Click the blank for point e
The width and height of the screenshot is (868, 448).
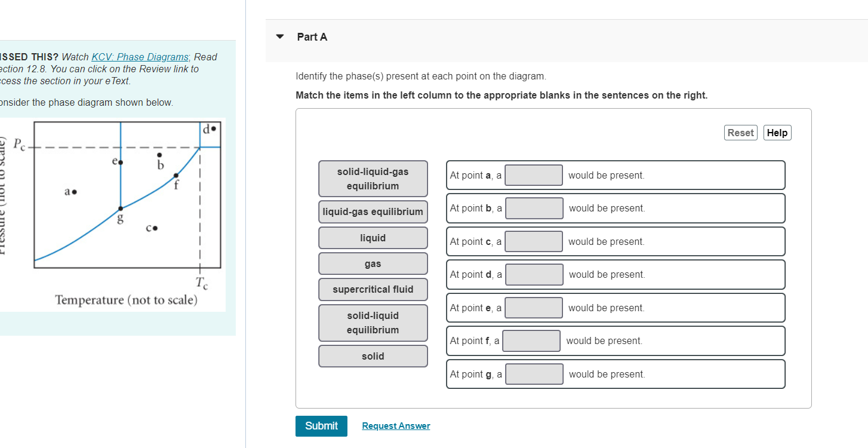click(x=534, y=308)
